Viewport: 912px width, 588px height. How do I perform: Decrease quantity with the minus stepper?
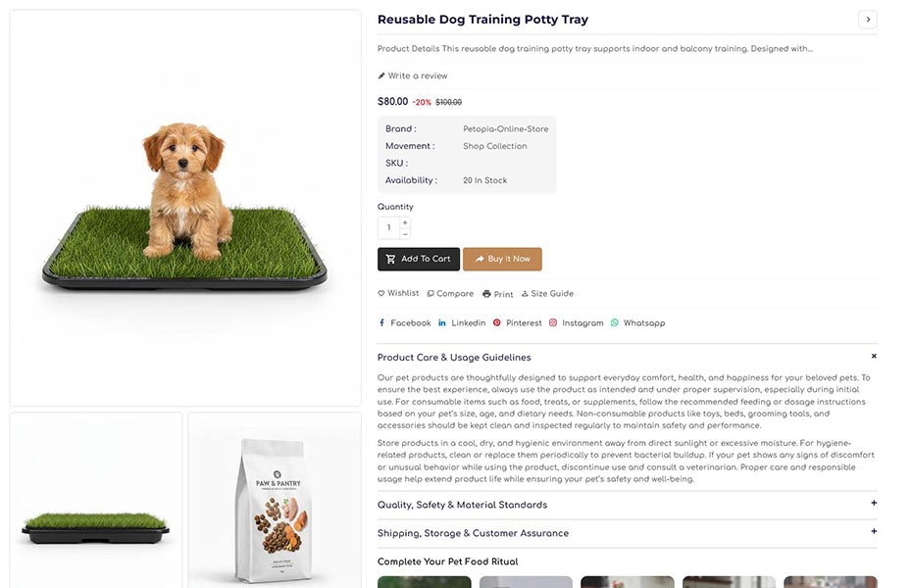click(x=405, y=233)
